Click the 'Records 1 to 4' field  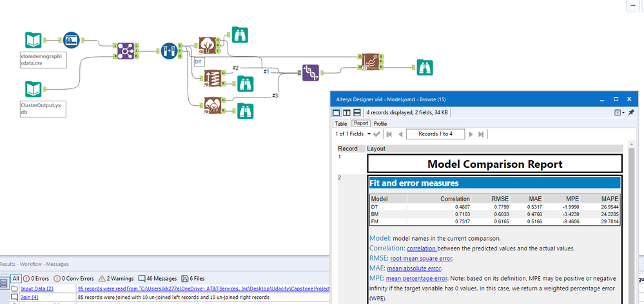435,134
